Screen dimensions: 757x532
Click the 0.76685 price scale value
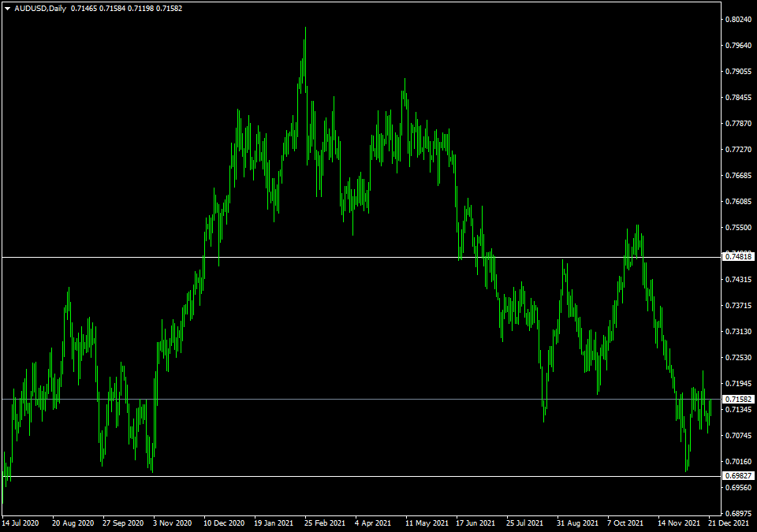(739, 175)
